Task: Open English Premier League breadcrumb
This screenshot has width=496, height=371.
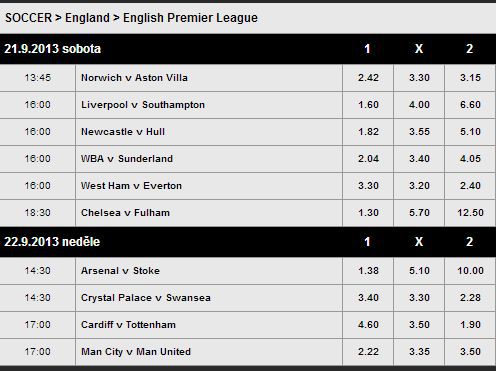Action: coord(190,18)
